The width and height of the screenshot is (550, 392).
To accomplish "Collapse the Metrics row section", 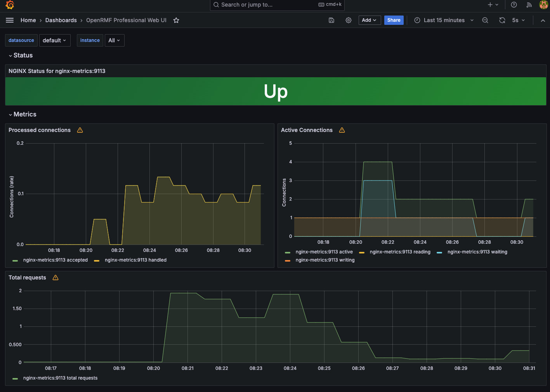I will click(x=23, y=114).
